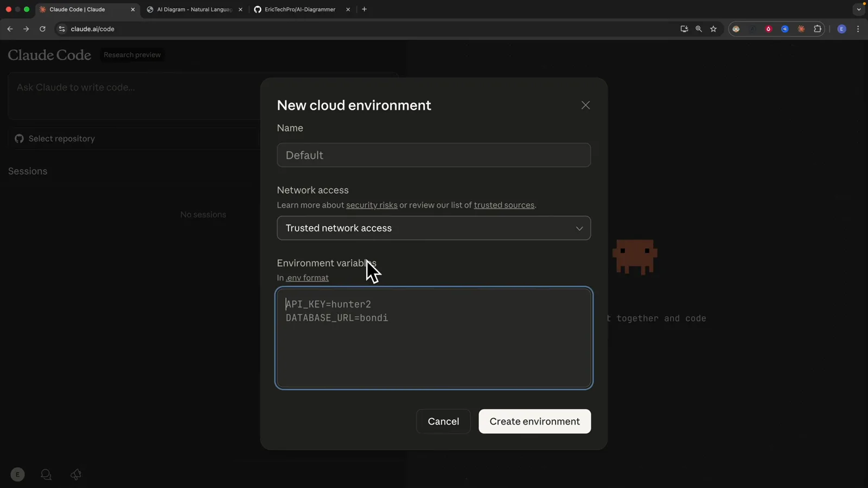The height and width of the screenshot is (488, 868).
Task: Click the Claude extension icon in toolbar
Action: [x=801, y=29]
